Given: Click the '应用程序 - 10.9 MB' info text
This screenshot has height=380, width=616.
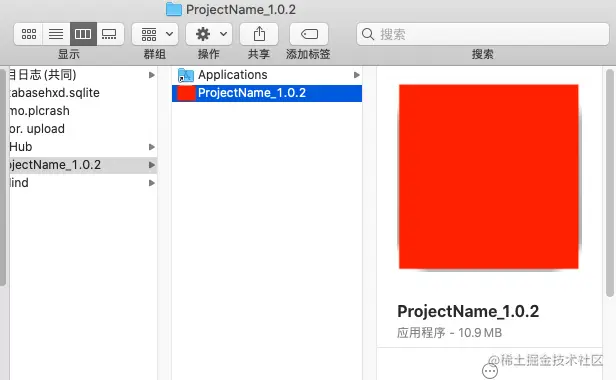Looking at the screenshot, I should click(x=449, y=333).
